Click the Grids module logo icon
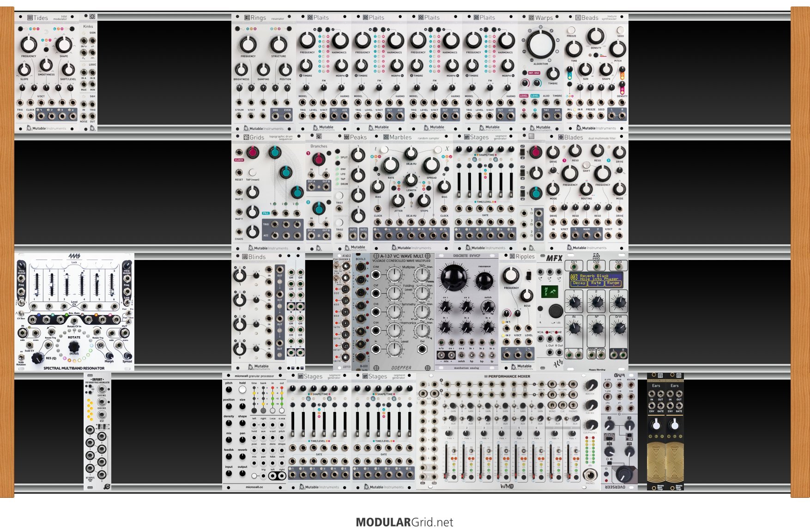Image resolution: width=810 pixels, height=532 pixels. coord(246,137)
